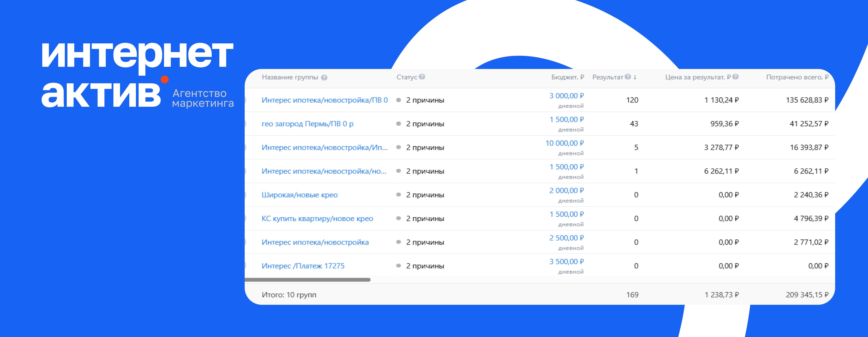The width and height of the screenshot is (868, 337).
Task: Click help icon by Цена за результат
Action: (736, 77)
